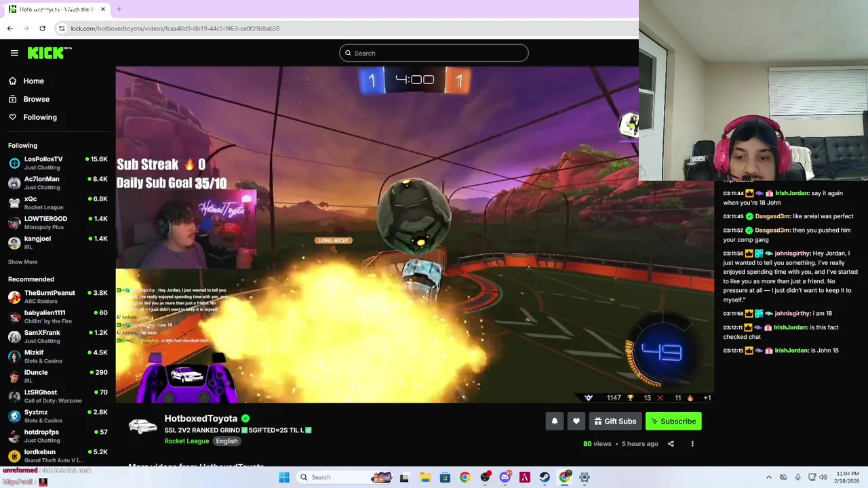The height and width of the screenshot is (488, 868).
Task: Click the xQc avatar icon
Action: coord(14,203)
